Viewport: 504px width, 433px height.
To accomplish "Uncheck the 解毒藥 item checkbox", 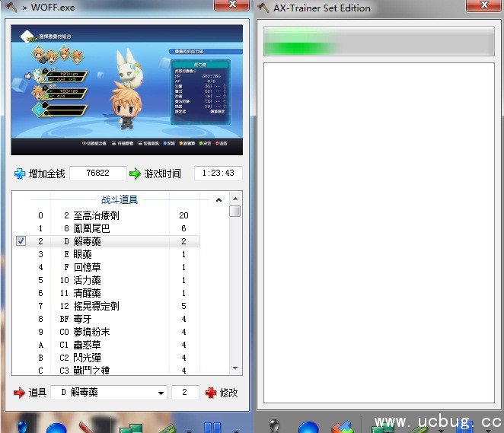I will 21,241.
